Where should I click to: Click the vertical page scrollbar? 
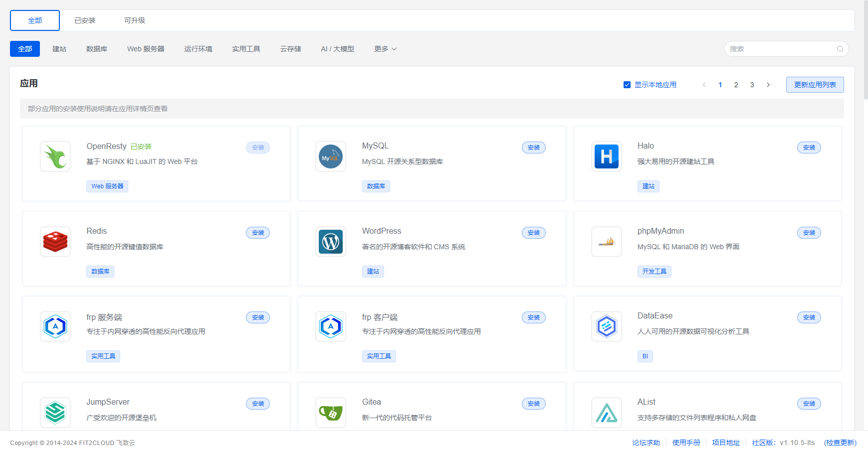click(866, 50)
